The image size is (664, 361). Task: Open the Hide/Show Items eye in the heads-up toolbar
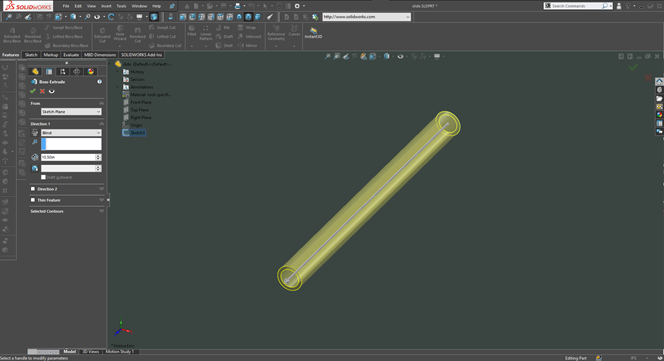400,56
